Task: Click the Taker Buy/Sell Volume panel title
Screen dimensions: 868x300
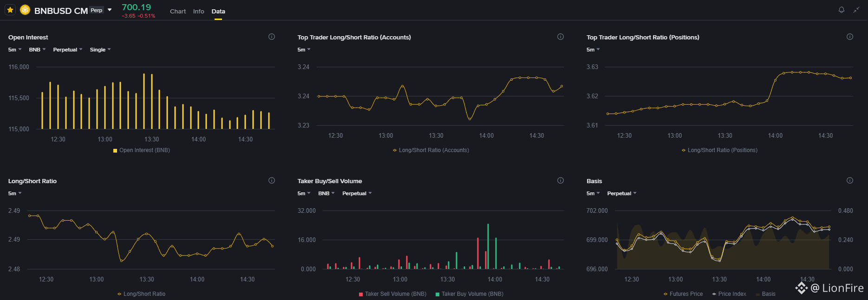Action: (330, 181)
